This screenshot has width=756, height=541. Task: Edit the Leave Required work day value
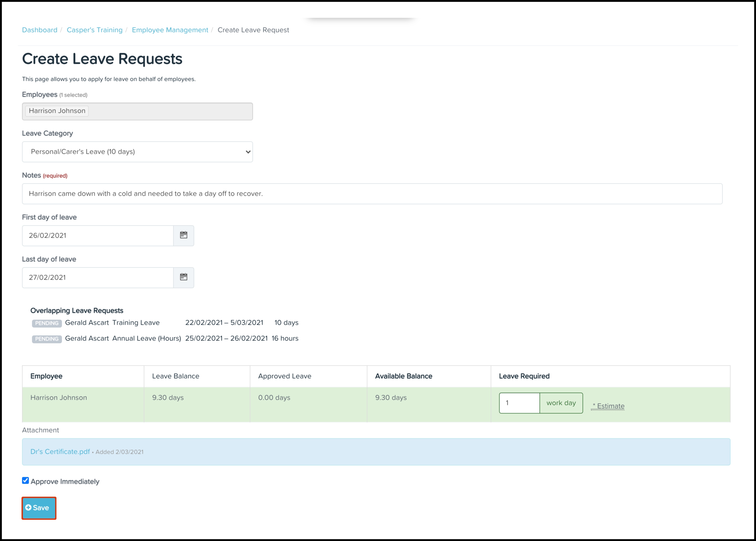(x=519, y=403)
